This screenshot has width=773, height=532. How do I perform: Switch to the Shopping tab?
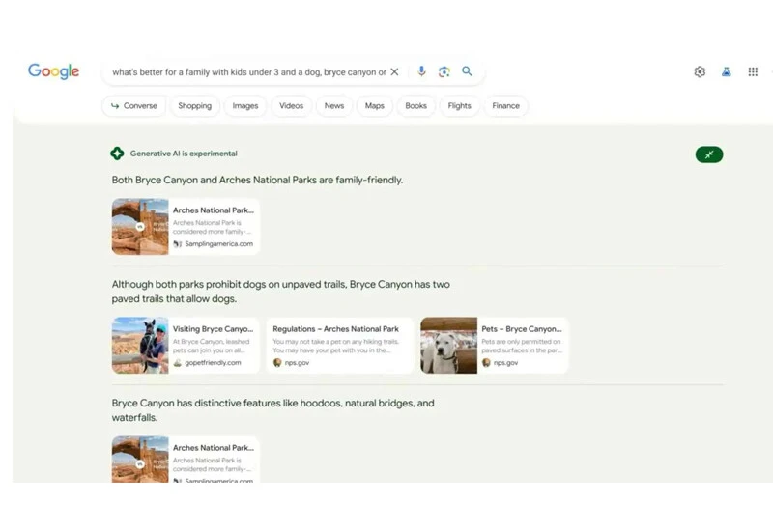tap(194, 106)
